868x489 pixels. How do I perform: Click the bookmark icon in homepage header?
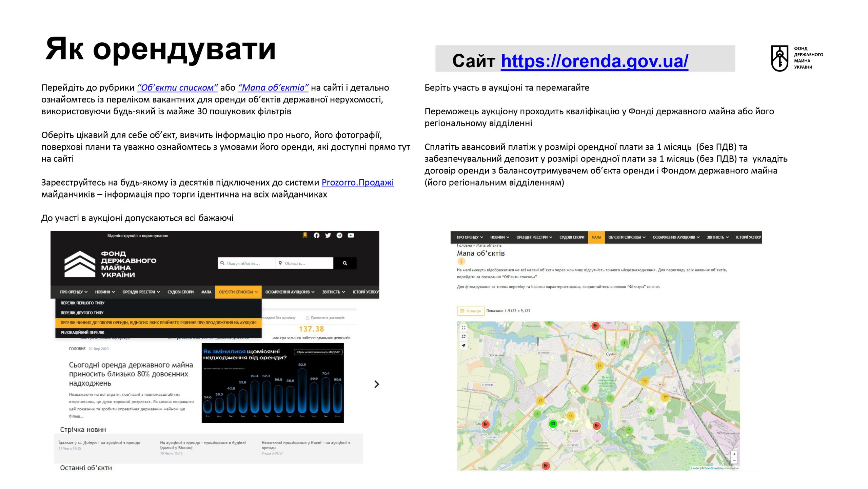click(x=305, y=235)
